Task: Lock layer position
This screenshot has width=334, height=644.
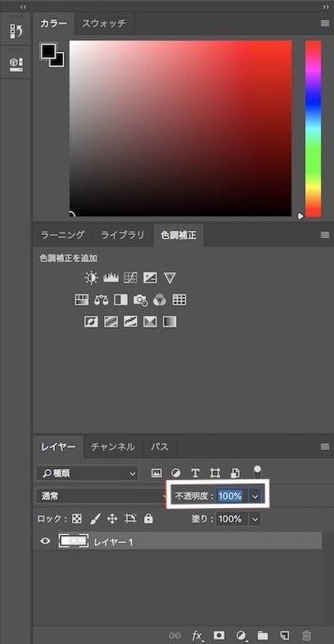Action: pyautogui.click(x=113, y=519)
